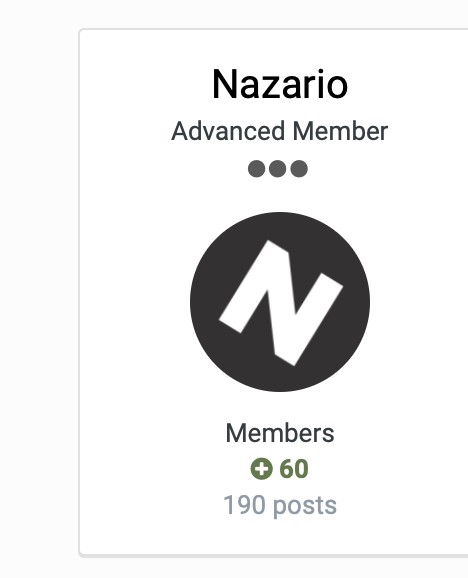Click the number 190 in post count
468x578 pixels.
click(x=244, y=504)
